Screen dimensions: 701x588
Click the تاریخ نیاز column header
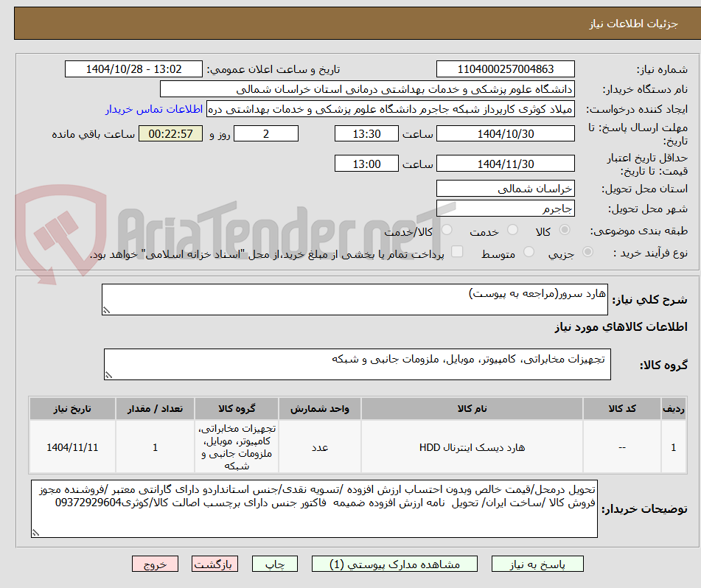click(72, 409)
